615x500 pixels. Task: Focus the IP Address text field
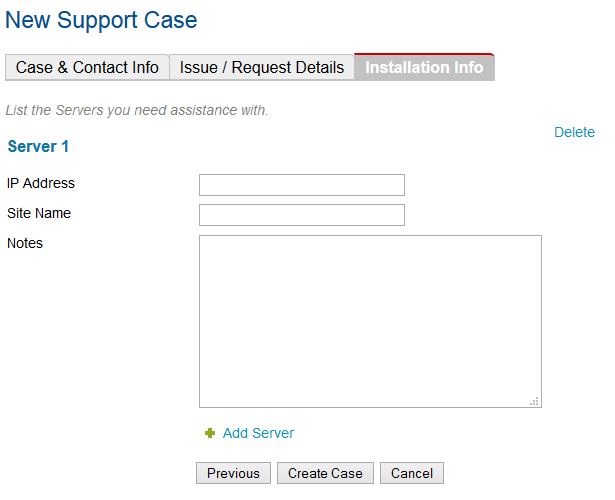[302, 185]
